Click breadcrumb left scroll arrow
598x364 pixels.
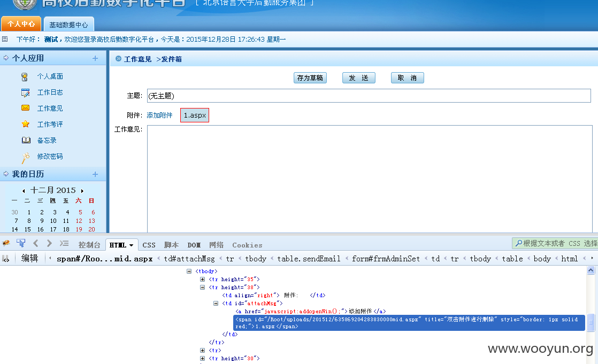pos(50,258)
